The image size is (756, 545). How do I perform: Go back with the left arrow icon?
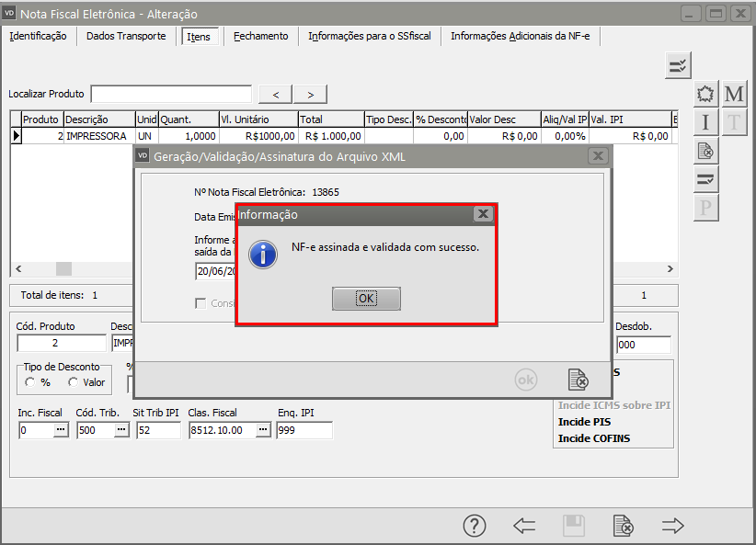point(524,526)
